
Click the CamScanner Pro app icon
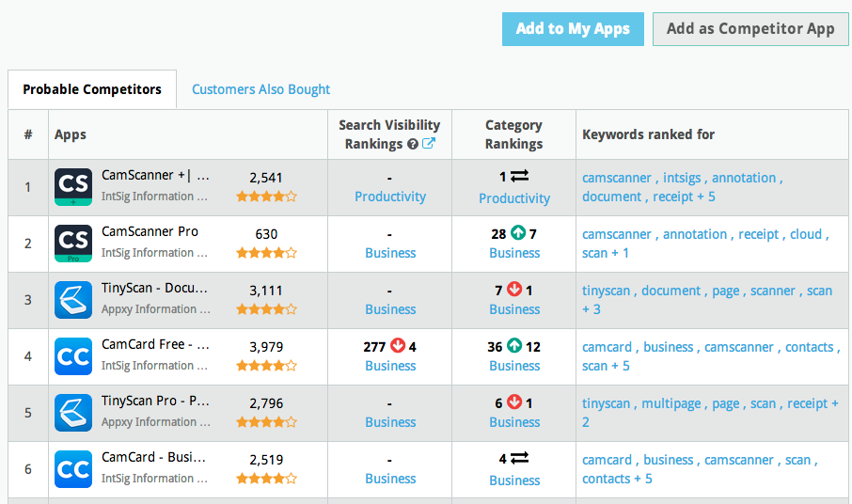(73, 244)
